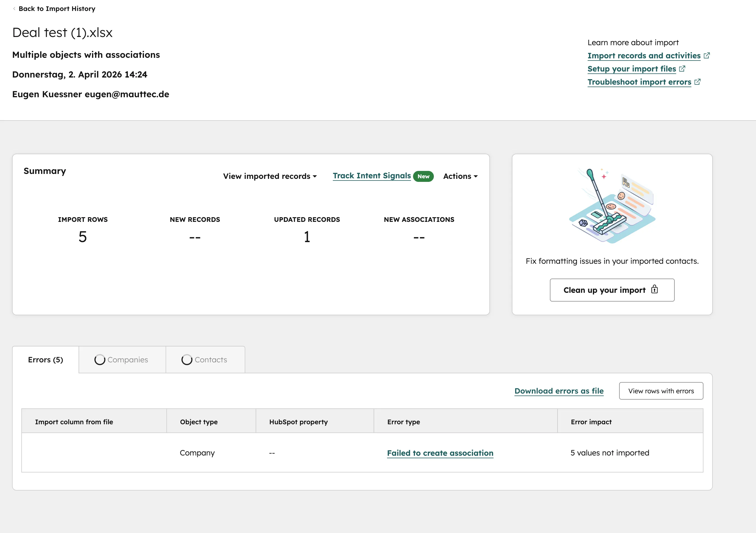Image resolution: width=756 pixels, height=533 pixels.
Task: Click external link icon beside Setup your import files
Action: 682,68
